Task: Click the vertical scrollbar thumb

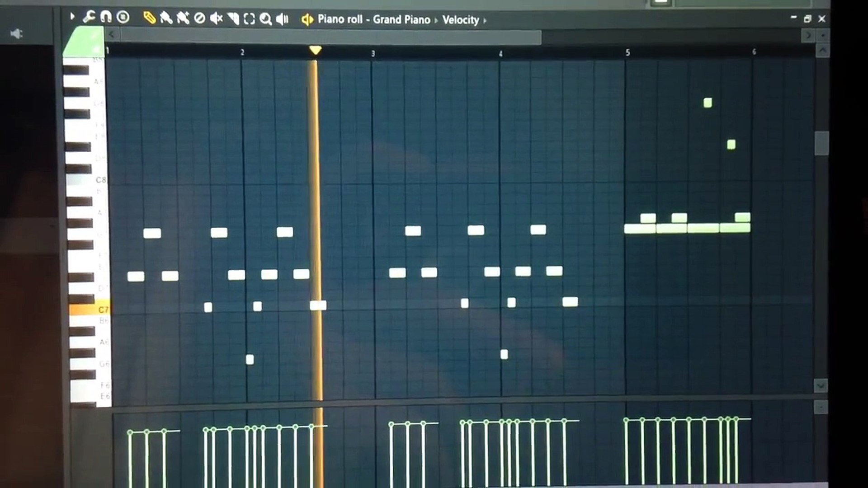Action: click(x=821, y=143)
